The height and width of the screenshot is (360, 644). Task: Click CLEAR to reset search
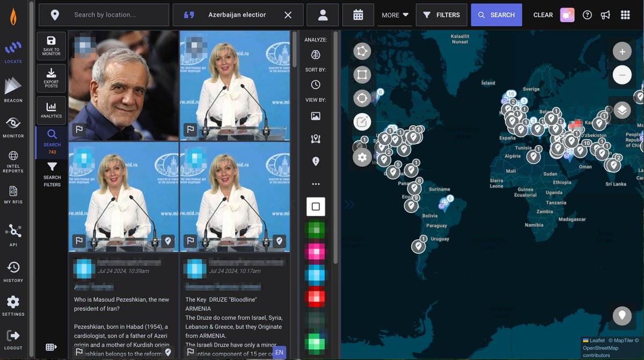[543, 15]
